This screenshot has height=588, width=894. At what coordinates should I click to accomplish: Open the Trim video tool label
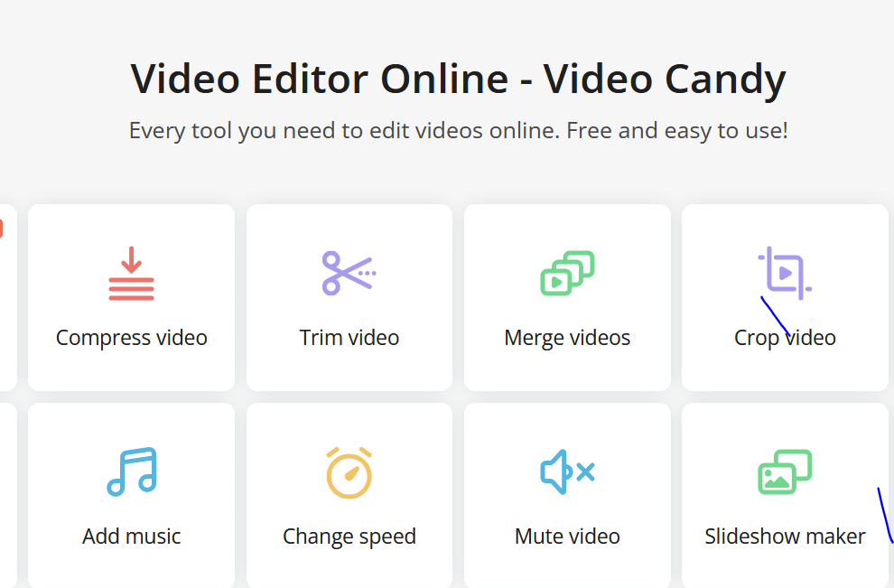pyautogui.click(x=349, y=338)
